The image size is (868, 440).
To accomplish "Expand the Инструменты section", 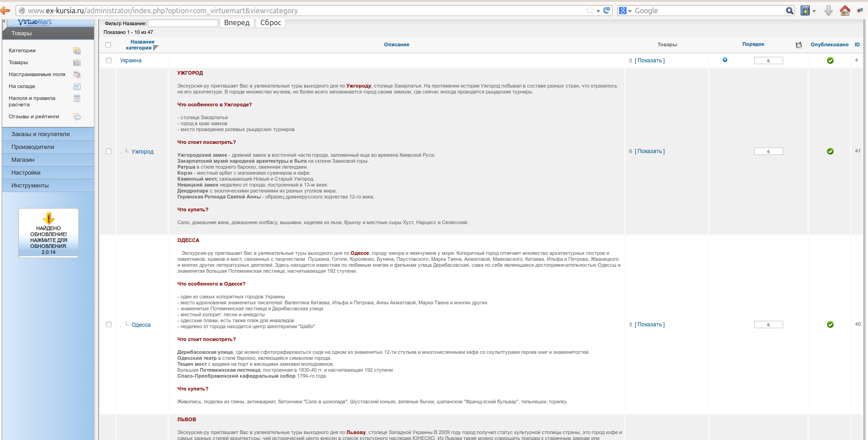I will coord(48,186).
